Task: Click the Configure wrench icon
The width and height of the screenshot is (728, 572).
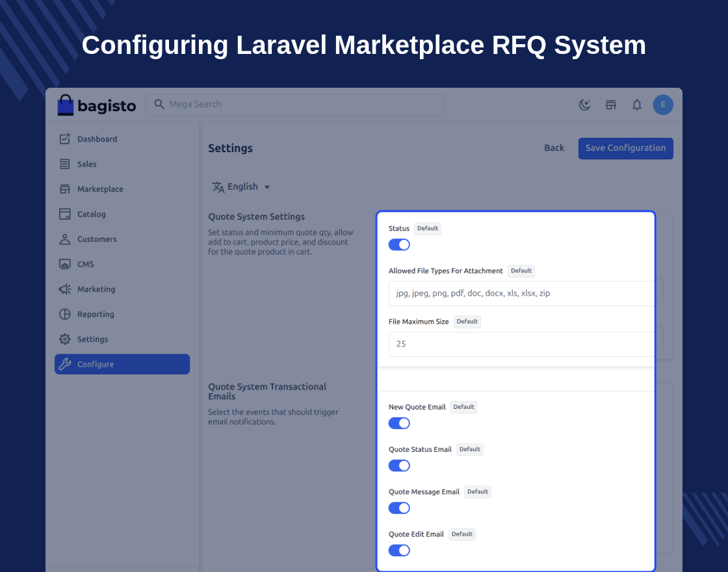Action: [x=64, y=365]
